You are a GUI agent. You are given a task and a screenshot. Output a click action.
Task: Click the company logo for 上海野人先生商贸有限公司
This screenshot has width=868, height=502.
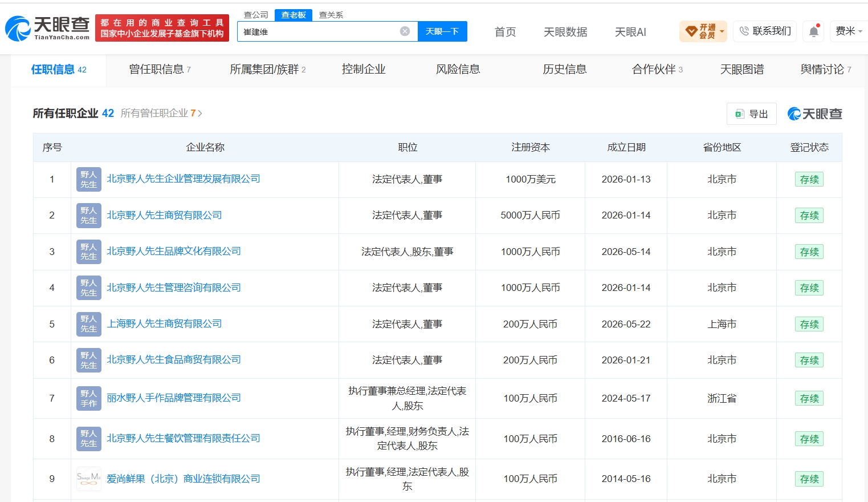click(89, 324)
